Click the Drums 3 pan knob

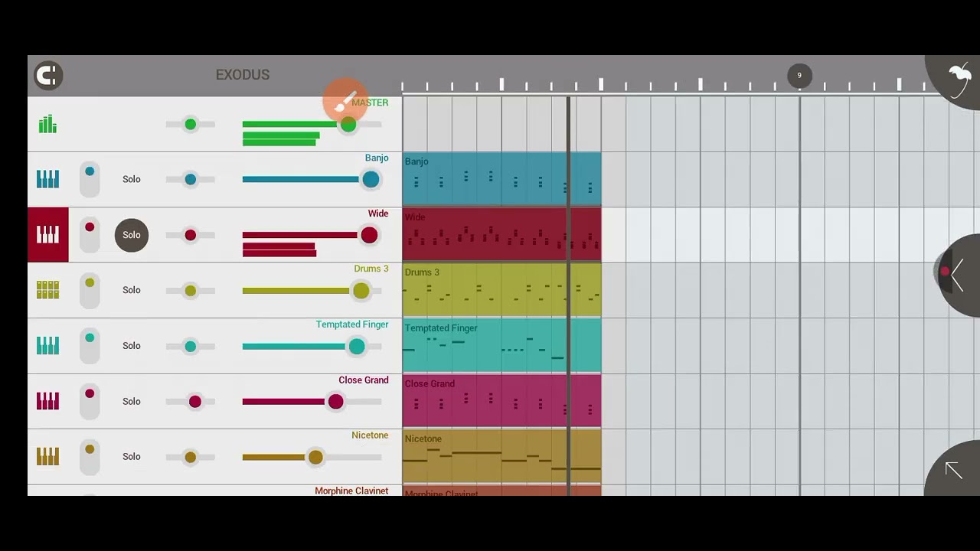click(191, 290)
